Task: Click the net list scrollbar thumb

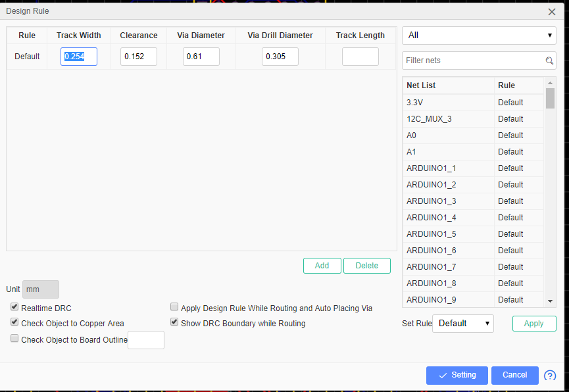Action: (x=550, y=99)
